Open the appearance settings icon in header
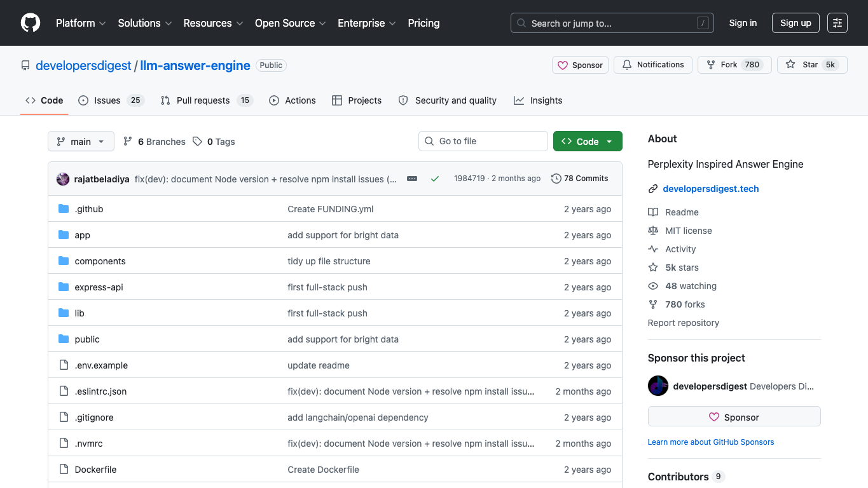868x488 pixels. click(x=837, y=23)
